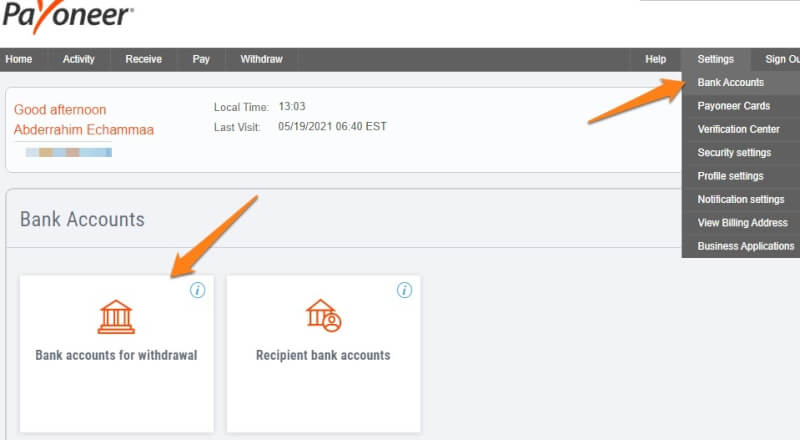Click the name Abderrahim Echammaa
800x440 pixels.
84,130
